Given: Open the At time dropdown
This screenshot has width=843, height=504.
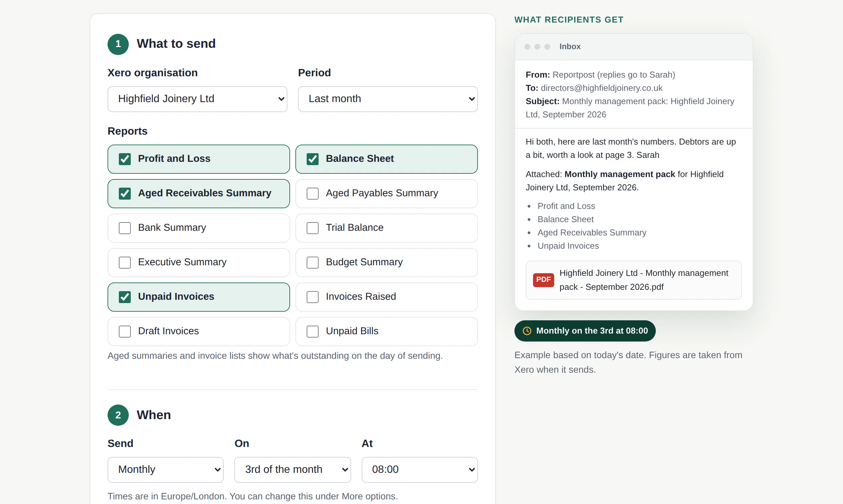Looking at the screenshot, I should 420,470.
